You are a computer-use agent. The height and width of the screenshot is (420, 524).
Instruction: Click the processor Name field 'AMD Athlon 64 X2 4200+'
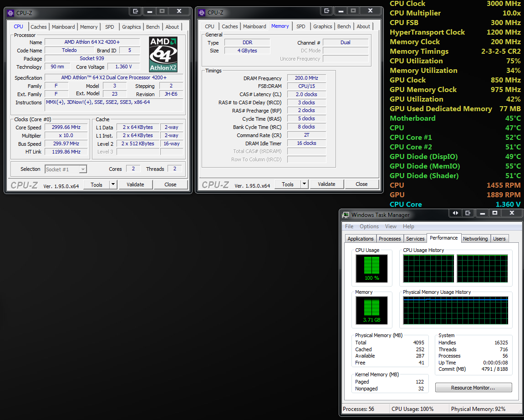(92, 42)
